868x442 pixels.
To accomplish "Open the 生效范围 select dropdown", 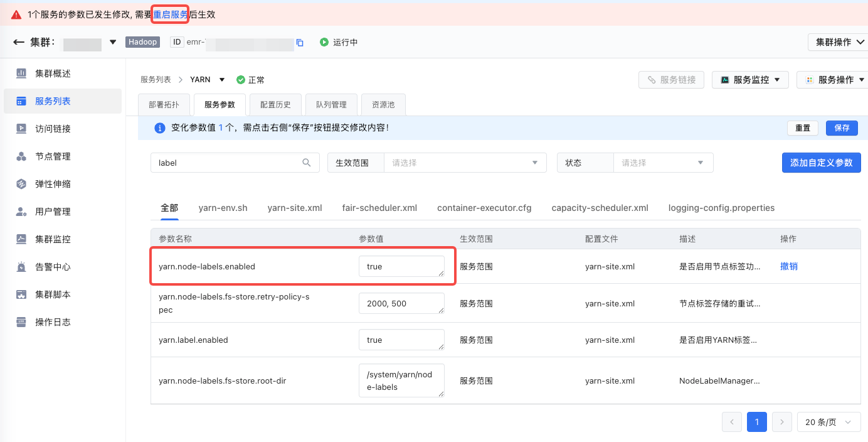I will [465, 163].
